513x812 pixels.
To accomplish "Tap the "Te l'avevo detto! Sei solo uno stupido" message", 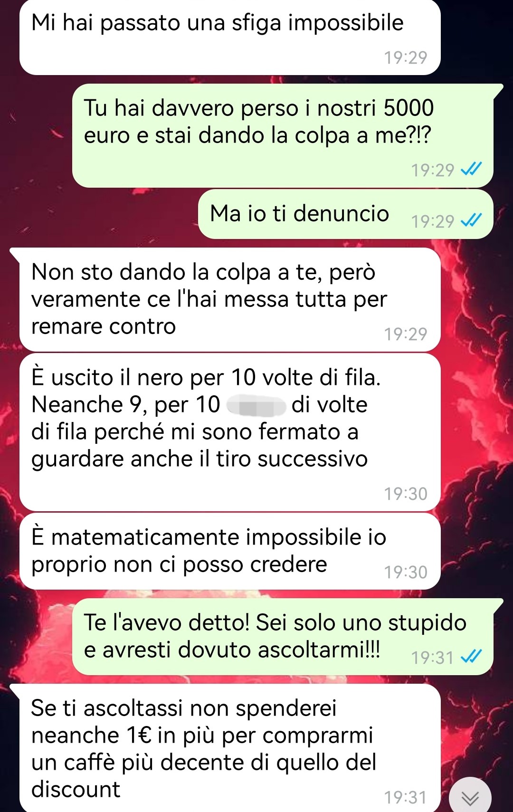I will tap(283, 637).
